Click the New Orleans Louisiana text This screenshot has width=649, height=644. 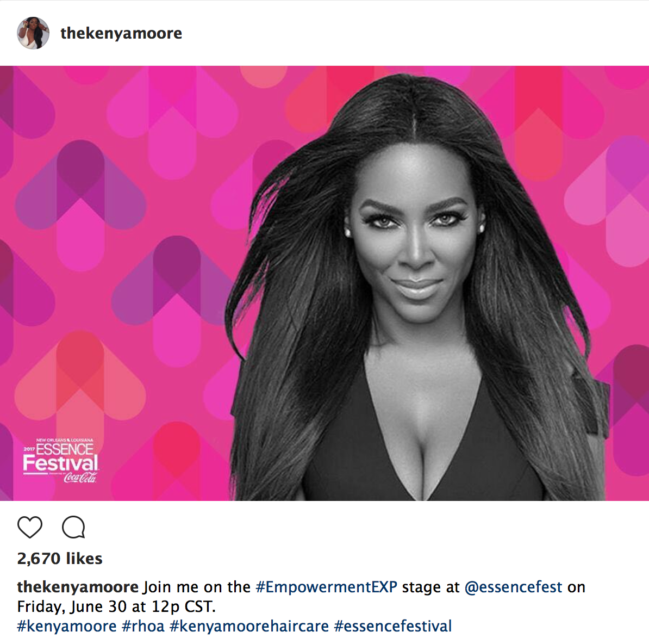point(65,440)
